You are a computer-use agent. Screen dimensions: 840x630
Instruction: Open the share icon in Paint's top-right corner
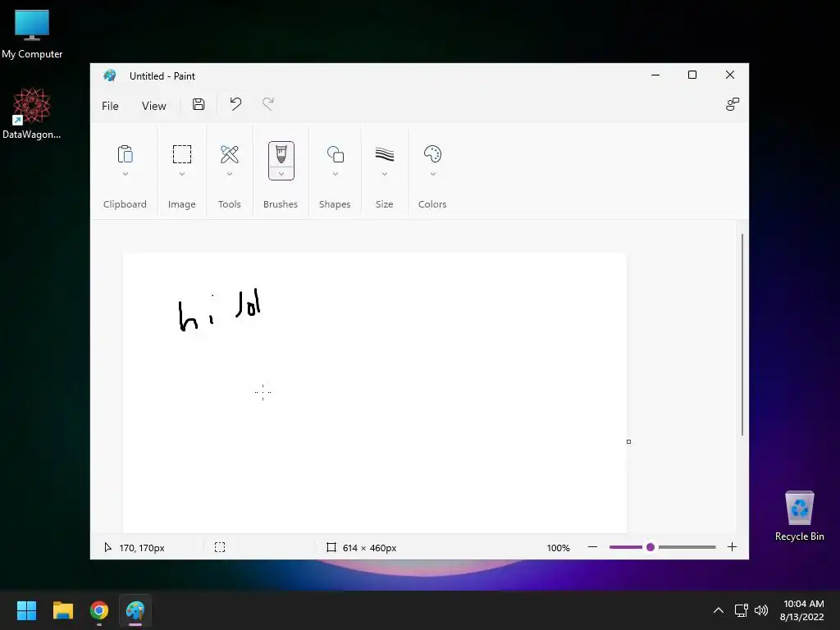[x=733, y=104]
